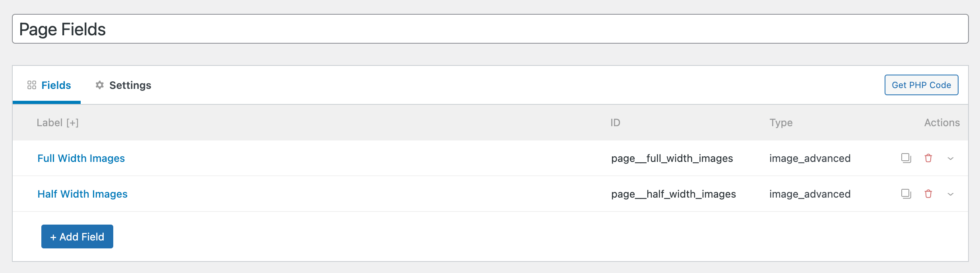Click image_advanced type of Full Width Images
Screen dimensions: 980x273
[x=810, y=158]
